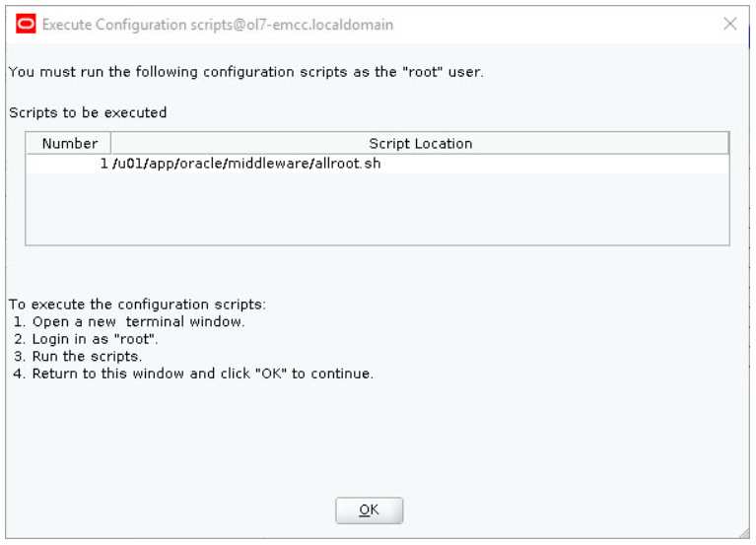Click step 2 "Login in as root"
The image size is (756, 545).
coord(86,339)
